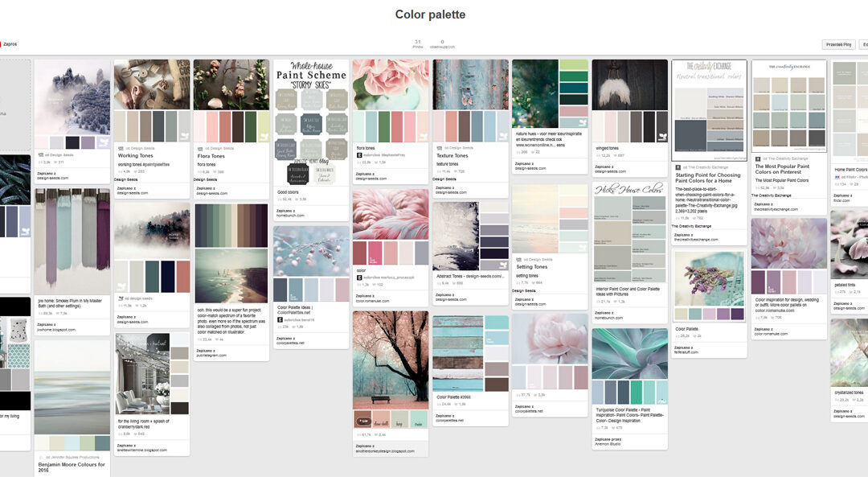Open Starting Point for Choosing Paint Colors title
The width and height of the screenshot is (868, 477).
pos(707,178)
